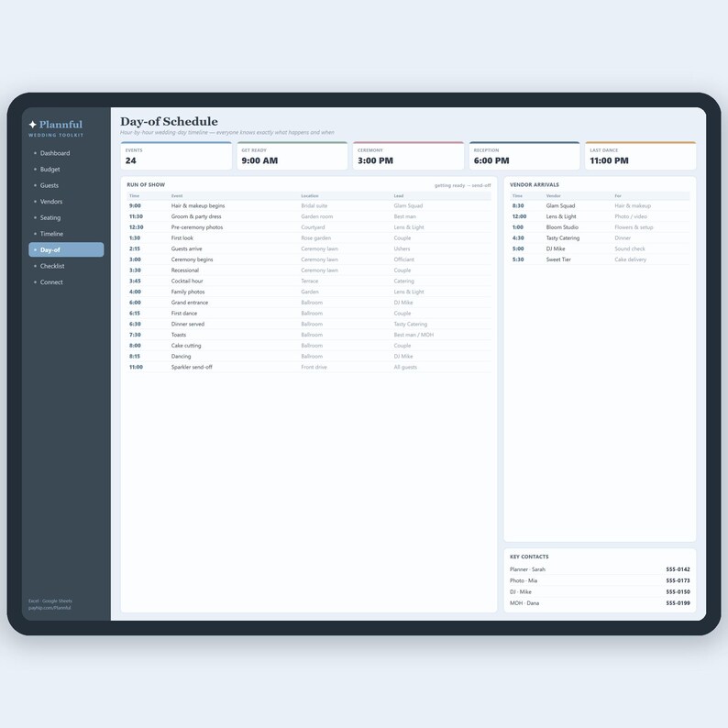Select the 'Guests arrive' row

click(x=309, y=248)
